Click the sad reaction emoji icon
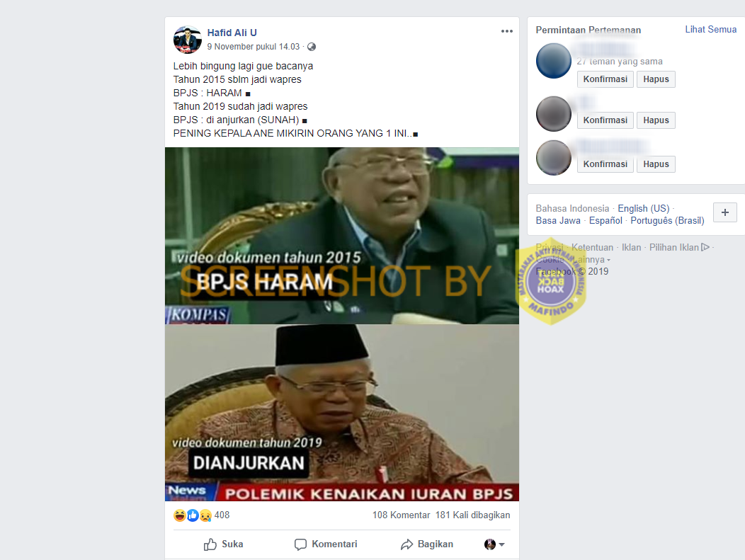Screen dimensions: 745x560 [205, 515]
